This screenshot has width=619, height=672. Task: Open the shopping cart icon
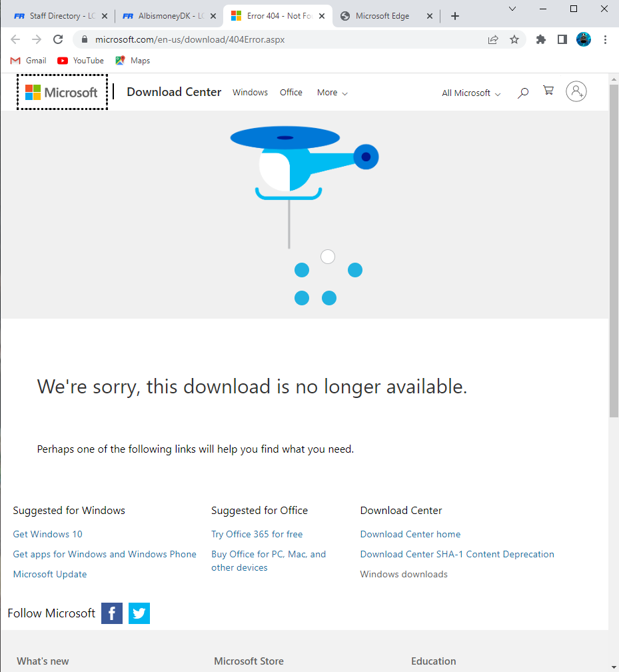click(548, 91)
